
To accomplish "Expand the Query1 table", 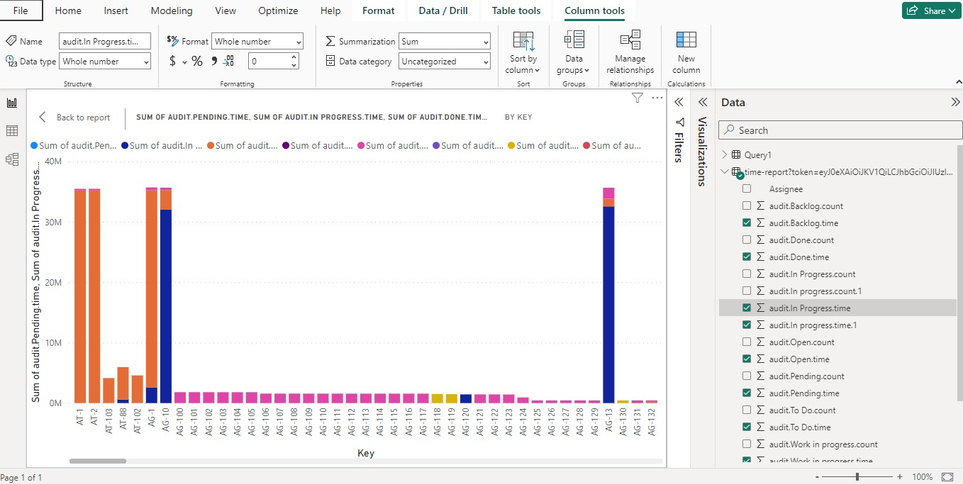I will click(724, 155).
